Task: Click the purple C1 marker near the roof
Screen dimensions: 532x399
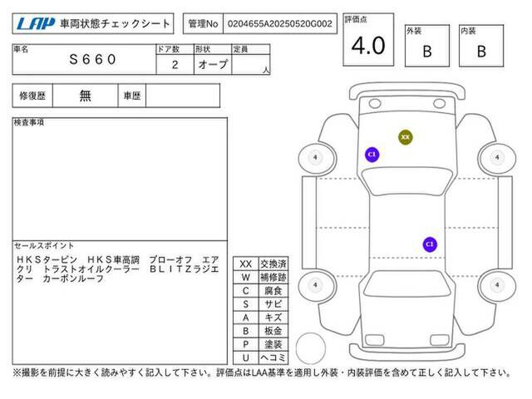Action: pos(430,244)
